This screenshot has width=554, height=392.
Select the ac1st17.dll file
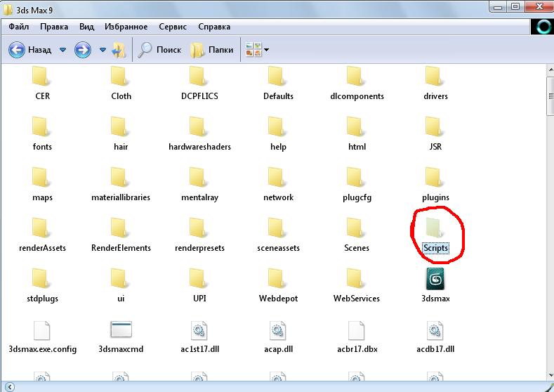click(199, 337)
